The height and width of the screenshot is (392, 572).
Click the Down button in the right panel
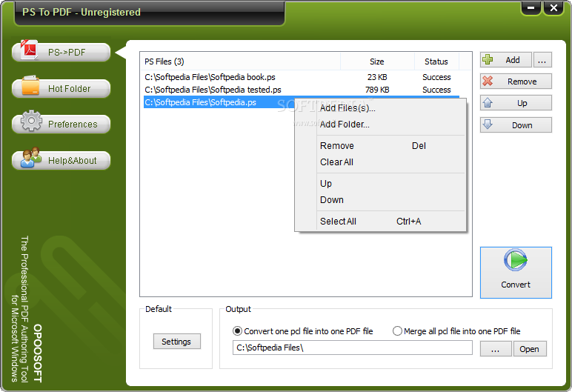point(516,124)
